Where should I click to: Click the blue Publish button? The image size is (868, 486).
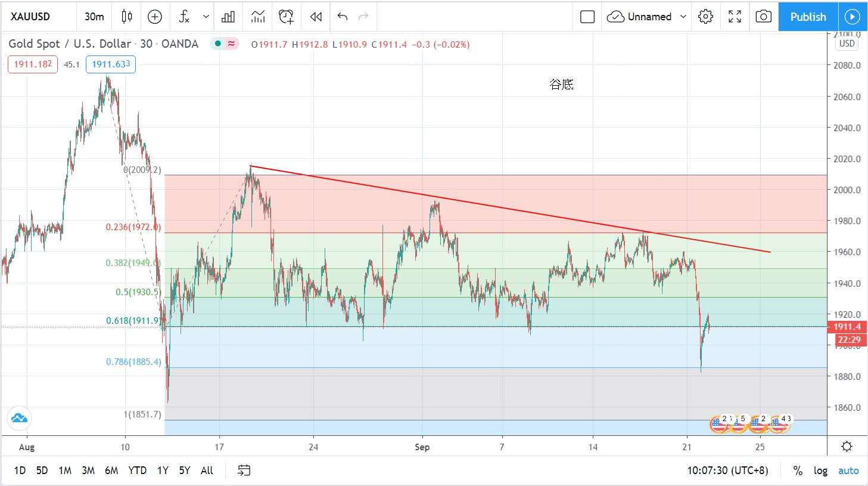(x=808, y=17)
